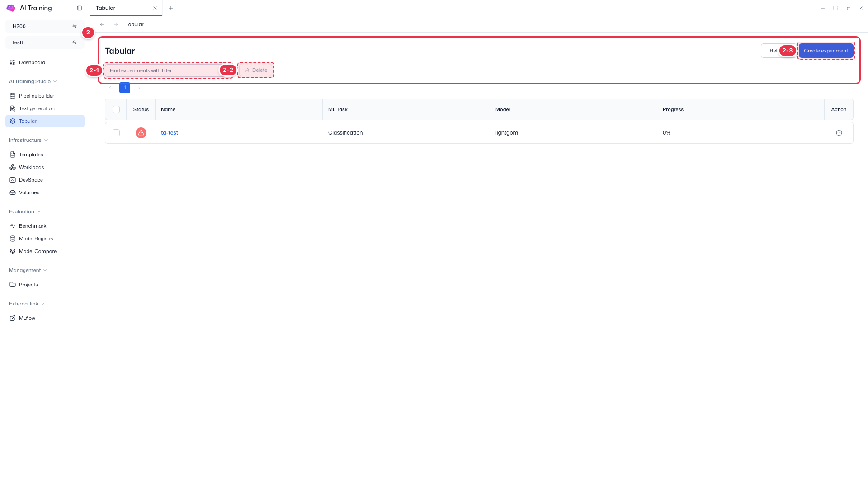Screen dimensions: 868x488
Task: Open MLflow external link
Action: 45,318
